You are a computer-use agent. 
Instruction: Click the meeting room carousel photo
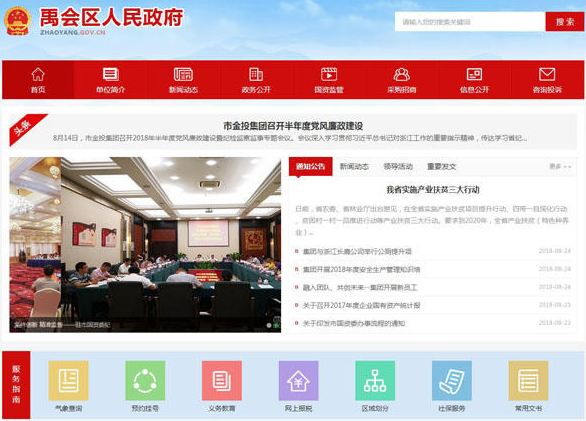click(145, 245)
